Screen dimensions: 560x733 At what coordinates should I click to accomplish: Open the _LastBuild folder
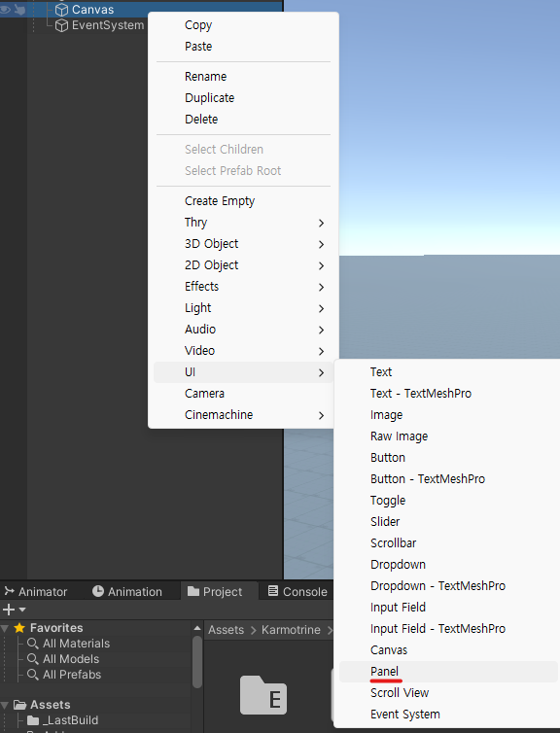(62, 720)
